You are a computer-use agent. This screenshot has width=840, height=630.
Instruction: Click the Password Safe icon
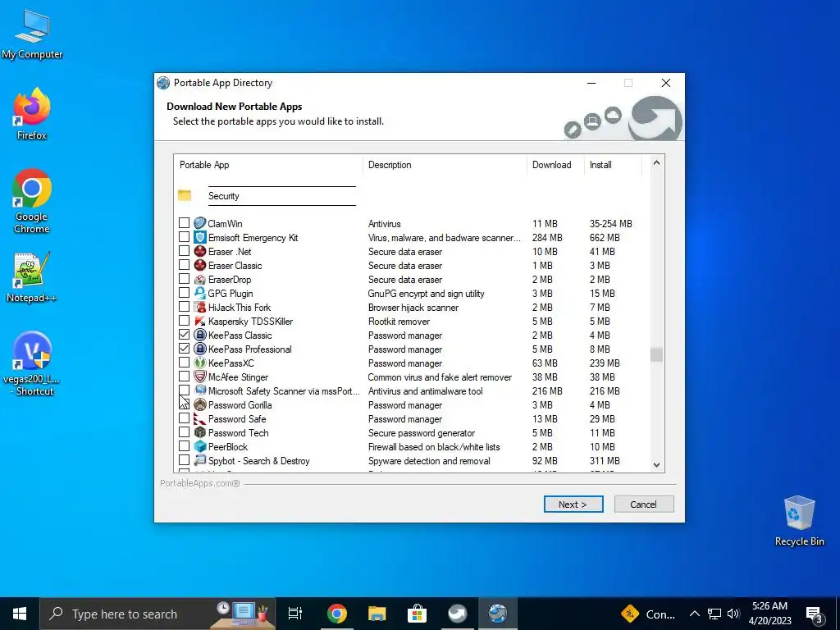(x=200, y=418)
